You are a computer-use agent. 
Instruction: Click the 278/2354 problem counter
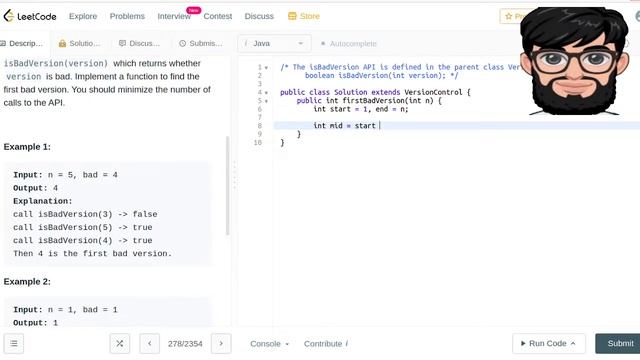[185, 344]
